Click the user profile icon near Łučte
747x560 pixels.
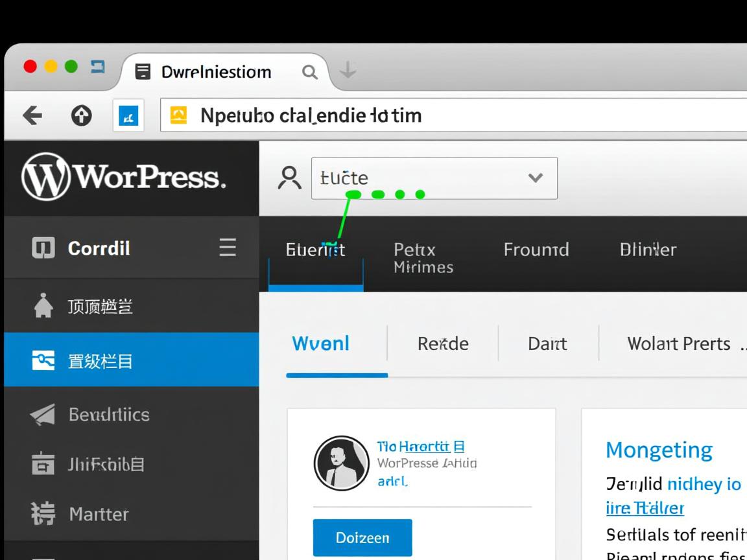tap(290, 178)
